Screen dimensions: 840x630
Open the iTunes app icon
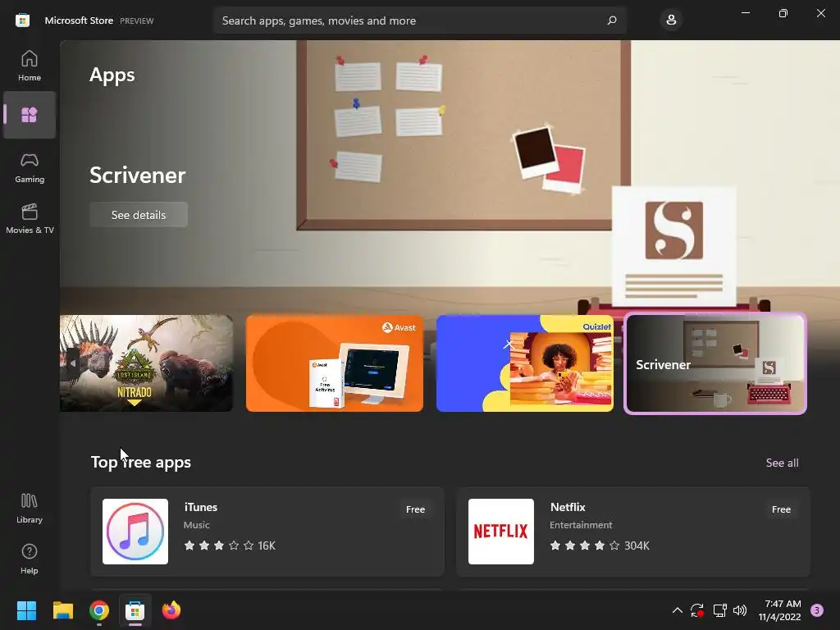point(135,532)
